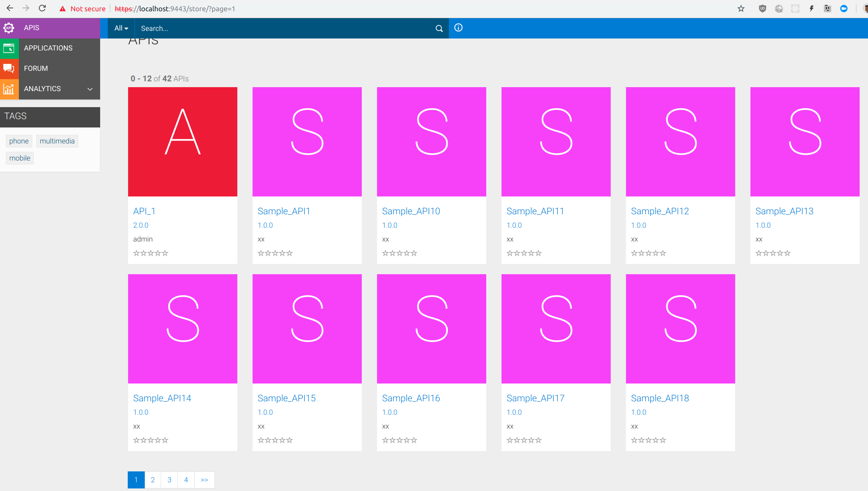The image size is (868, 491).
Task: Reload the store page
Action: (42, 8)
